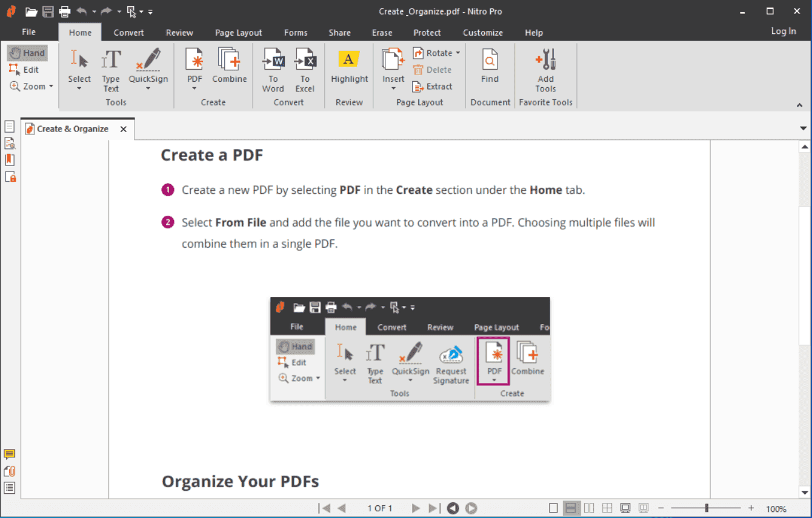This screenshot has width=812, height=518.
Task: Open the search panel icon in the sidebar
Action: tap(10, 144)
